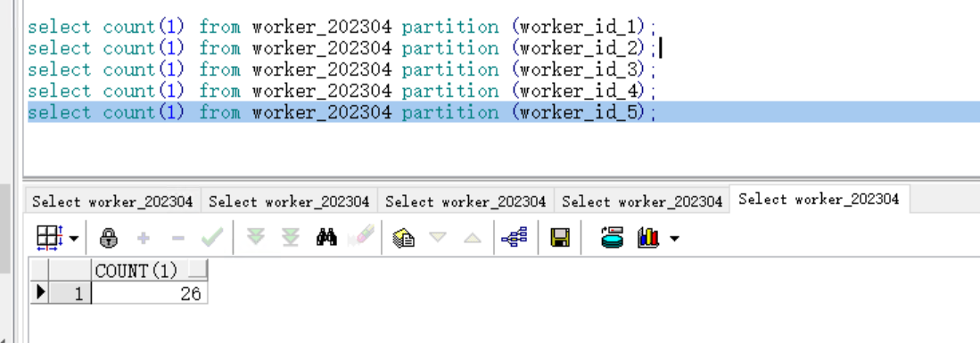Screen dimensions: 980x343
Task: Click the previous record up triangle
Action: pos(473,237)
